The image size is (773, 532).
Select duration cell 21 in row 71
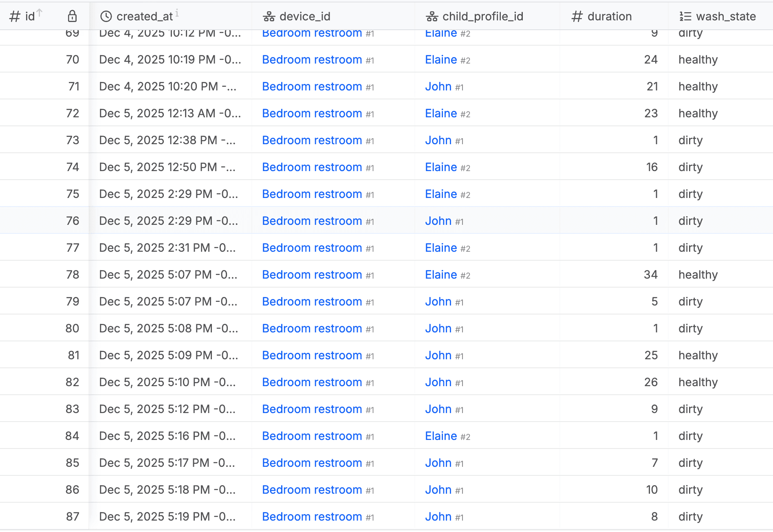(x=614, y=86)
